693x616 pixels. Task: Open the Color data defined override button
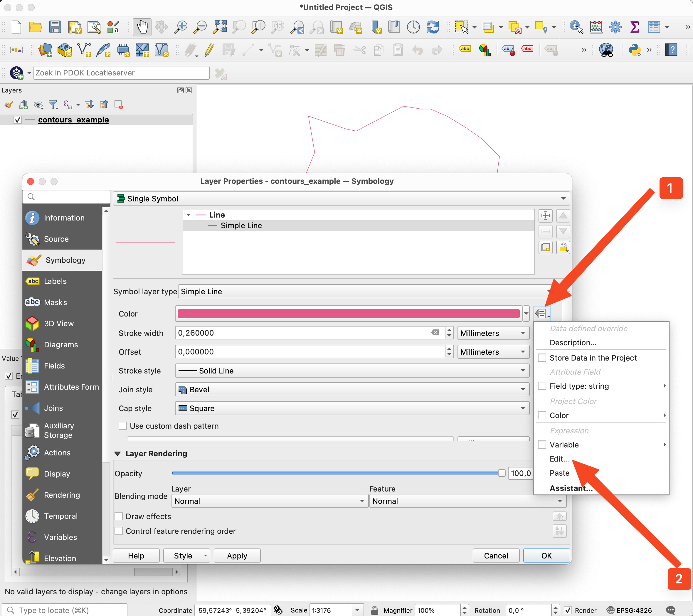click(542, 314)
